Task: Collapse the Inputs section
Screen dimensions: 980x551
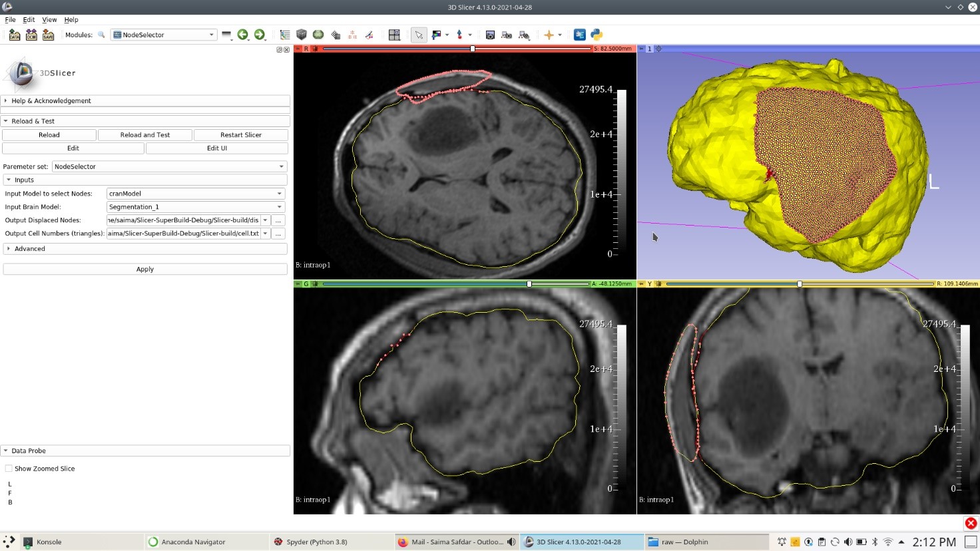Action: point(145,180)
